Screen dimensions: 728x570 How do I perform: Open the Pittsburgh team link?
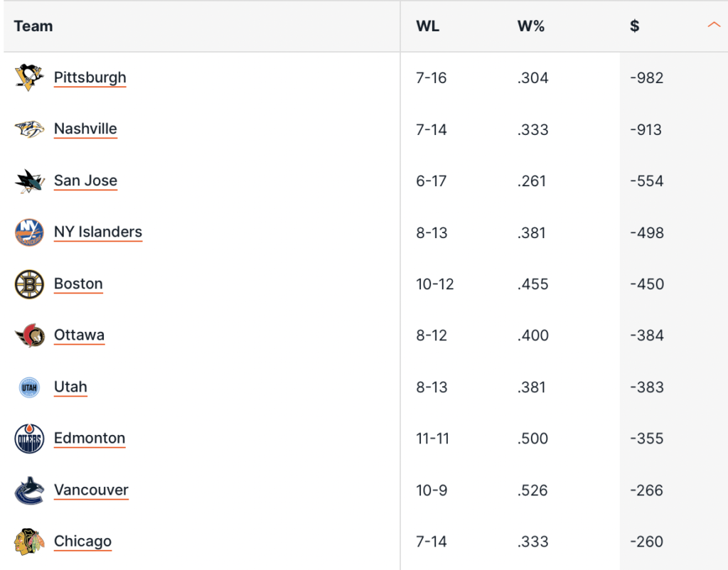point(90,77)
